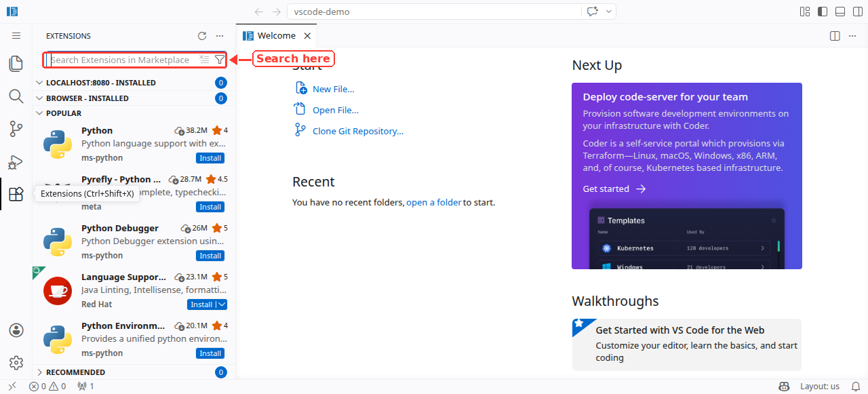Click the ports forwarded status bar item
The height and width of the screenshot is (394, 868).
pos(85,387)
